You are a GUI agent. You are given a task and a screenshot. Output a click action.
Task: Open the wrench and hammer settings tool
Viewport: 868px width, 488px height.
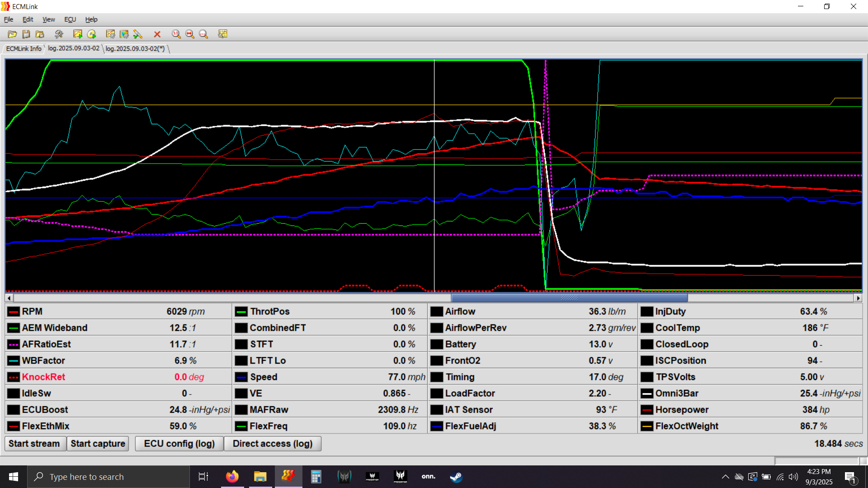coord(59,34)
